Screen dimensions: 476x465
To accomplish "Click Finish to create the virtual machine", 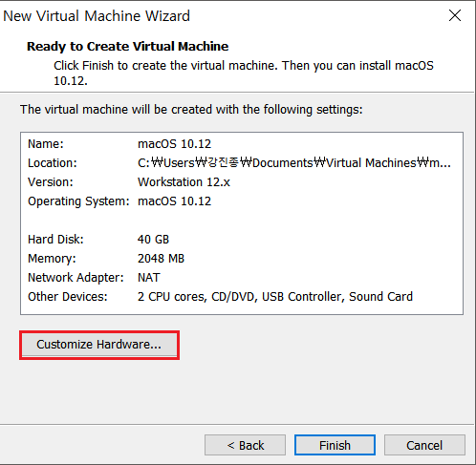I will (335, 445).
